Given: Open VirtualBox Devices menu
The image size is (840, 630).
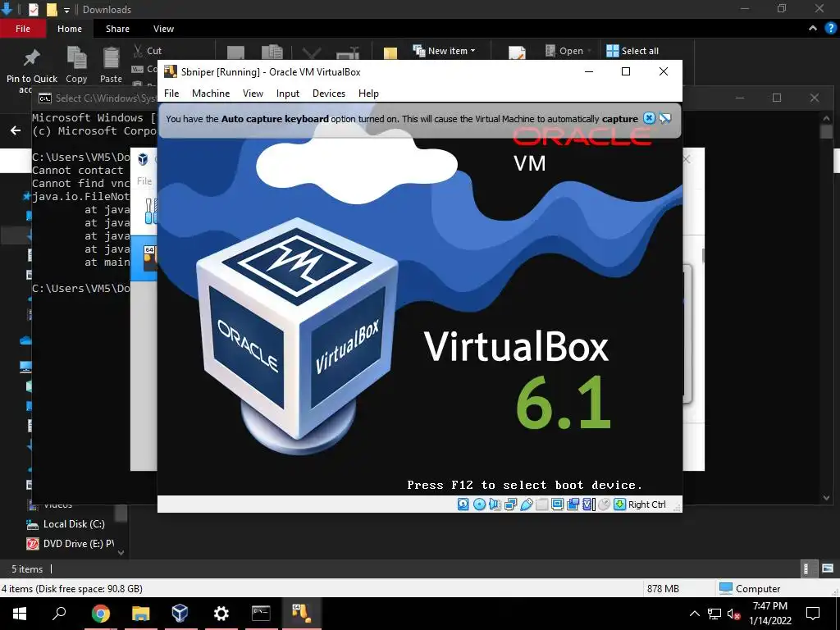Looking at the screenshot, I should point(329,94).
